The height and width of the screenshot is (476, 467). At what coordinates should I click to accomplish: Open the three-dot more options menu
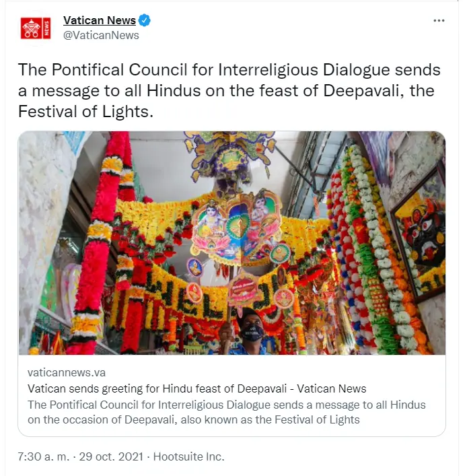pyautogui.click(x=439, y=21)
